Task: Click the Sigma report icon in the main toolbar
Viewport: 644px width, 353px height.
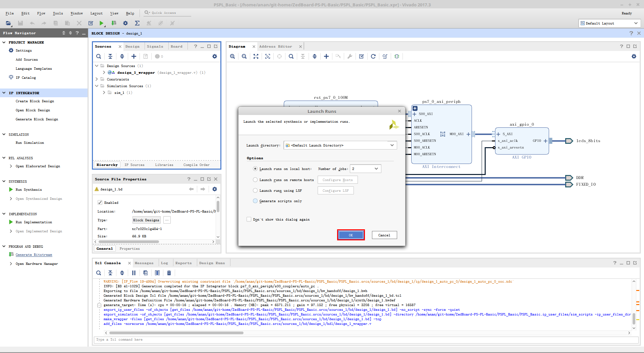Action: 137,23
